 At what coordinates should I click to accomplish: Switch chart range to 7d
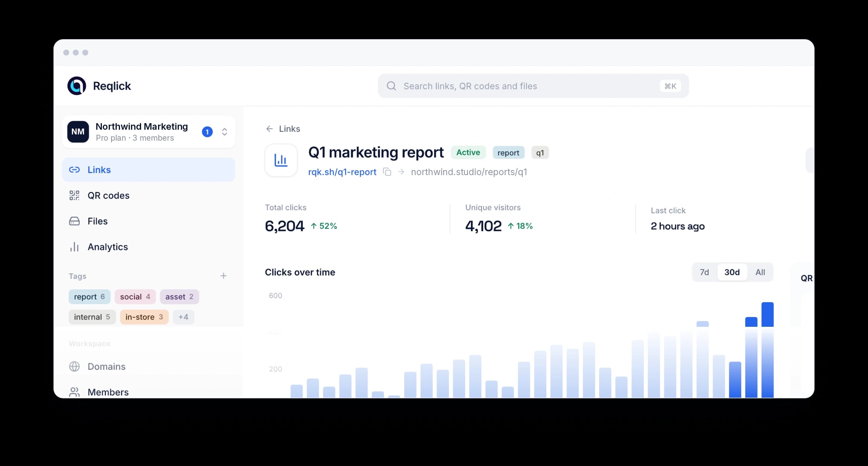point(704,272)
